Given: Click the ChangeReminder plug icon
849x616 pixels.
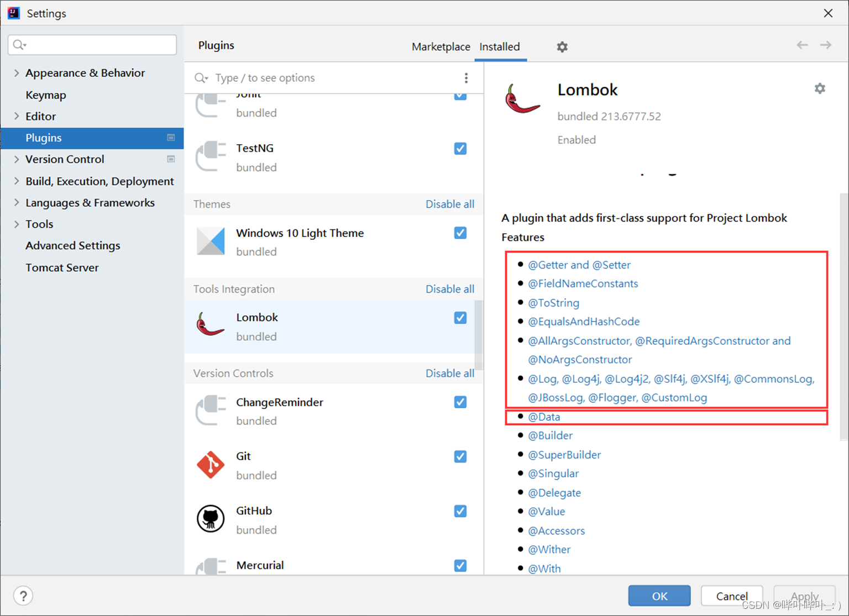Looking at the screenshot, I should pos(211,410).
